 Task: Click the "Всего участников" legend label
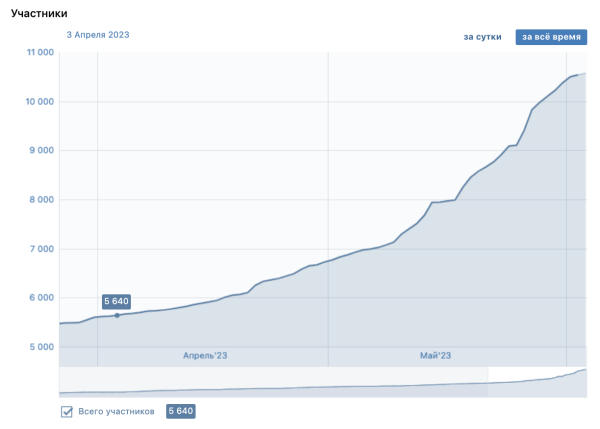click(116, 411)
